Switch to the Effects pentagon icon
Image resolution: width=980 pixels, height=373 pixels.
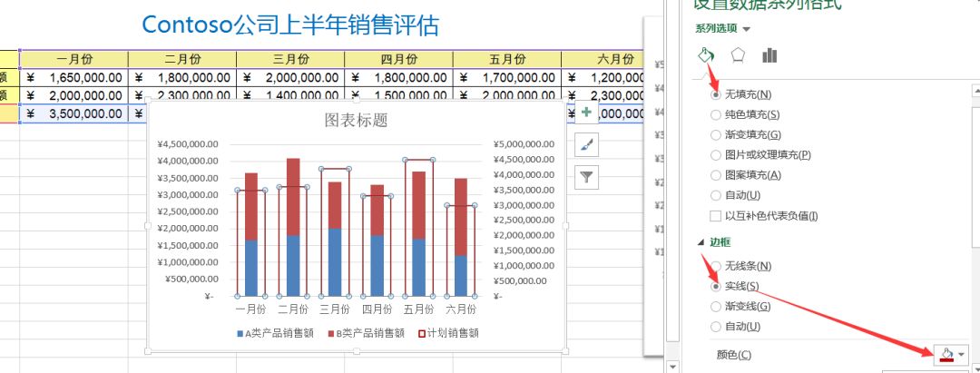click(738, 55)
